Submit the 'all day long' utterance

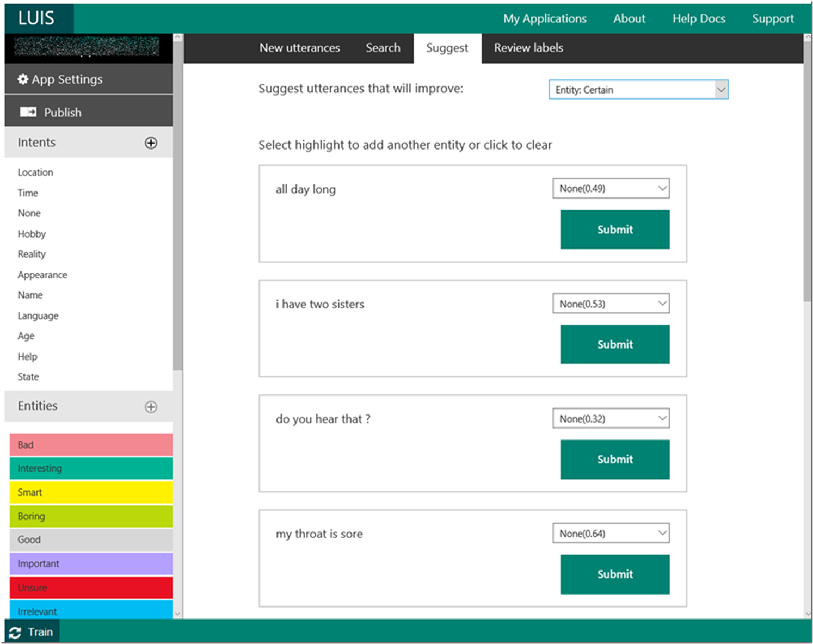(x=615, y=230)
